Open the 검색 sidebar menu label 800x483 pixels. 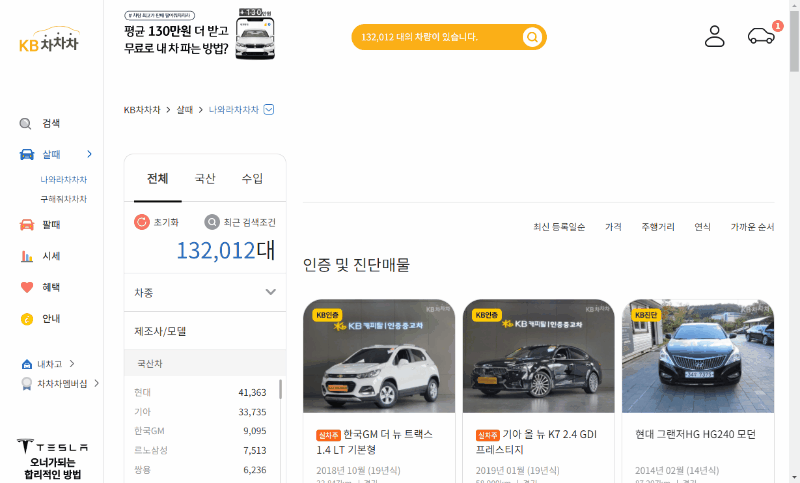pos(51,123)
